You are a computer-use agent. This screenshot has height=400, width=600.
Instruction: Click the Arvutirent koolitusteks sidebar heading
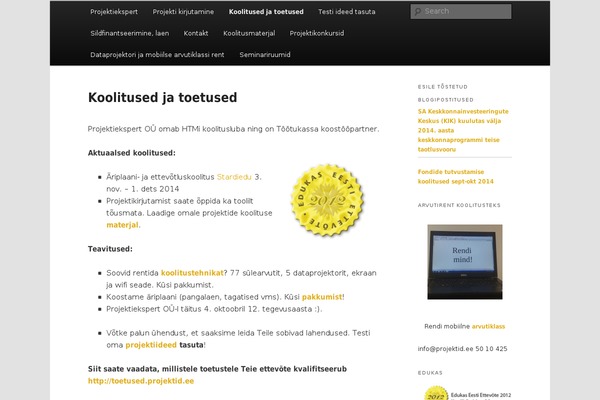coord(459,205)
